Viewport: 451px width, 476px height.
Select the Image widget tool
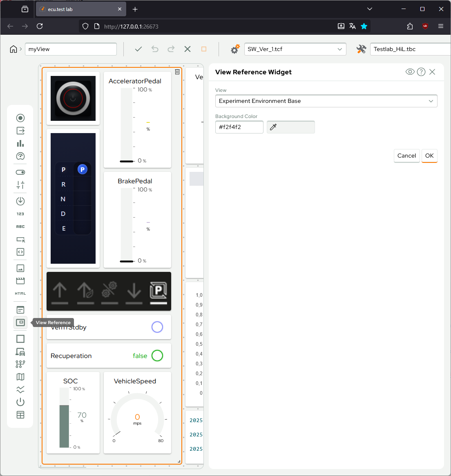[x=20, y=268]
